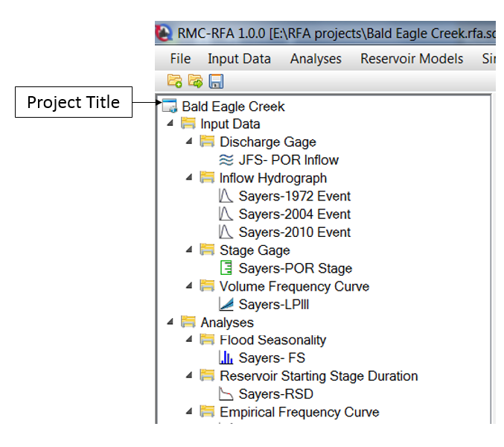
Task: Select the Sayers-1972 Event label
Action: point(294,196)
